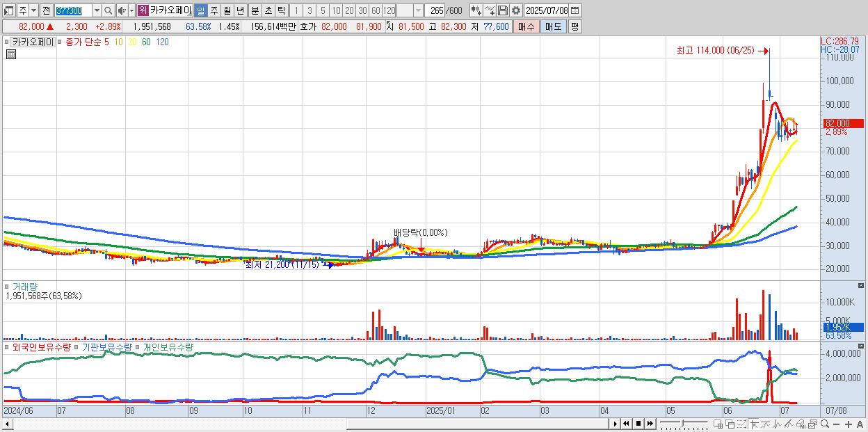The height and width of the screenshot is (432, 868).
Task: Click the zigzag wave chart icon at bottom
Action: pyautogui.click(x=777, y=424)
